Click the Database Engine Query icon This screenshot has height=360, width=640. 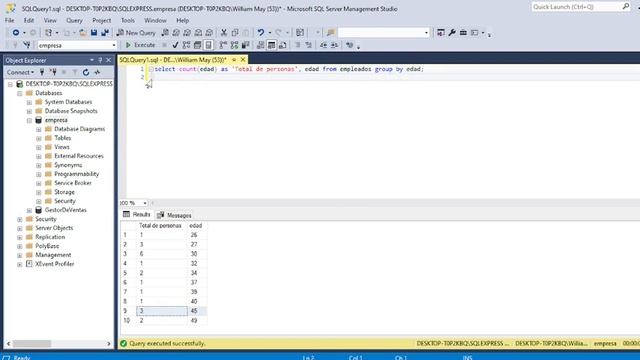(165, 33)
